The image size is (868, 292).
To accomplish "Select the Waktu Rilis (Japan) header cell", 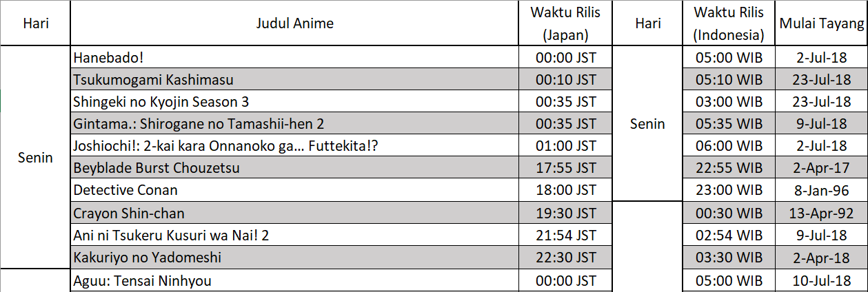I will [x=565, y=23].
